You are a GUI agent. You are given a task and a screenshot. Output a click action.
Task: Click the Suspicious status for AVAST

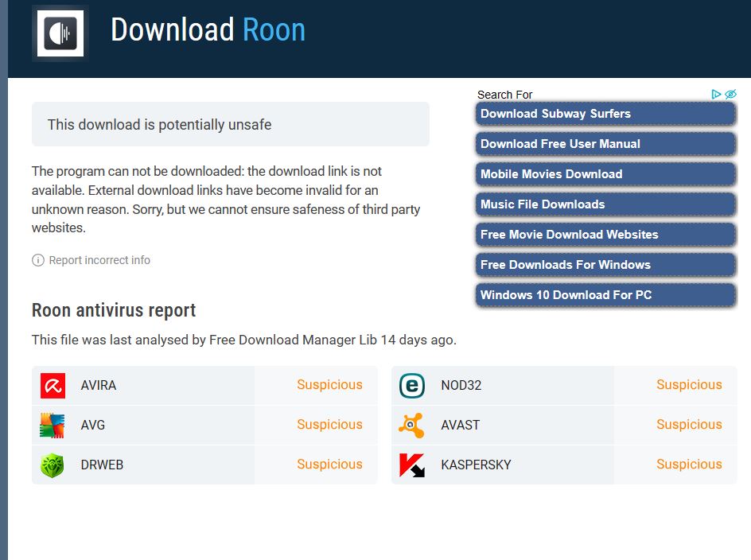689,425
